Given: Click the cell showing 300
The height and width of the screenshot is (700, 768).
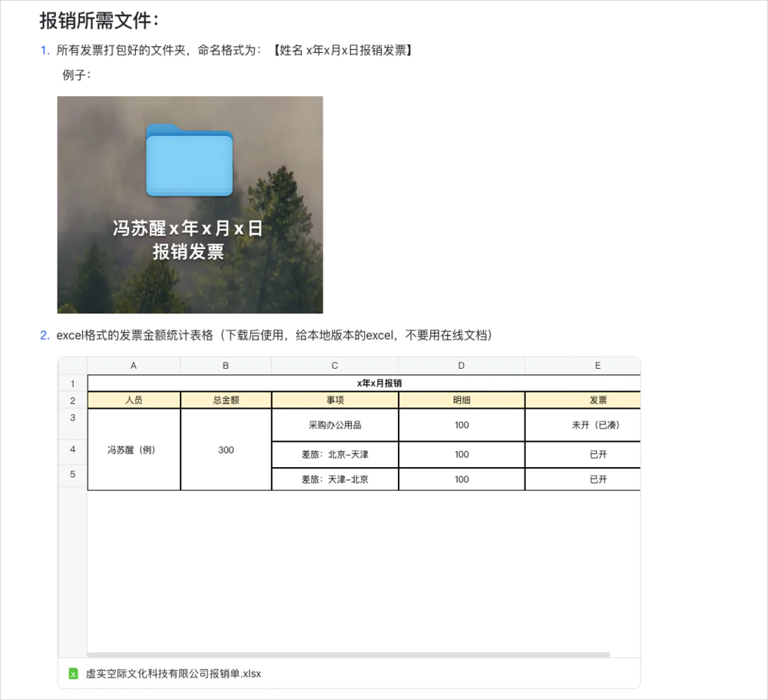Looking at the screenshot, I should click(225, 450).
